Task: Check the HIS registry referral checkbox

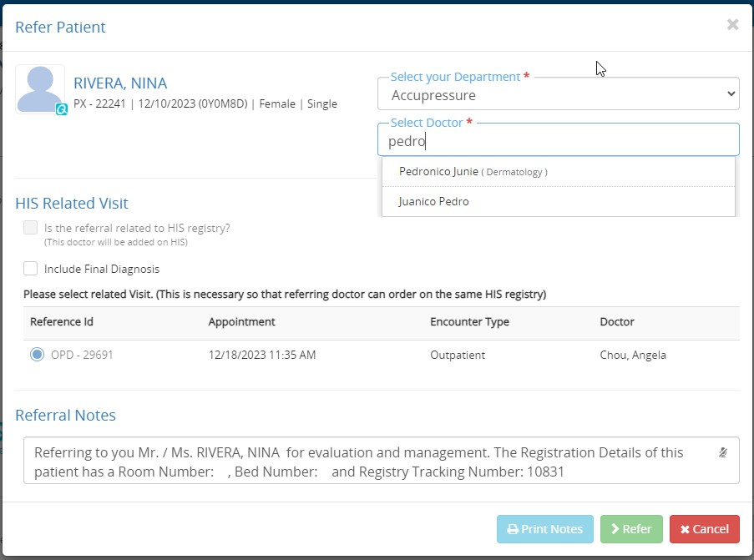Action: coord(31,228)
